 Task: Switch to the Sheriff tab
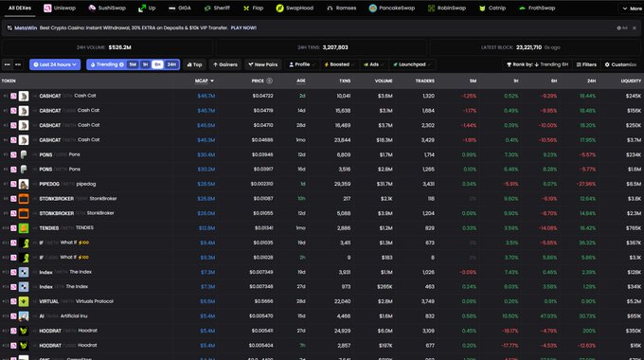point(217,9)
